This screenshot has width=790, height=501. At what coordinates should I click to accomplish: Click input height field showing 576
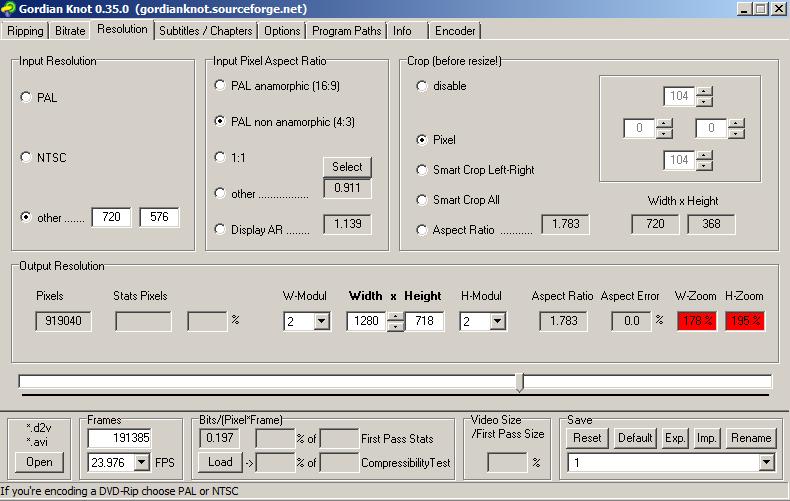tap(159, 217)
